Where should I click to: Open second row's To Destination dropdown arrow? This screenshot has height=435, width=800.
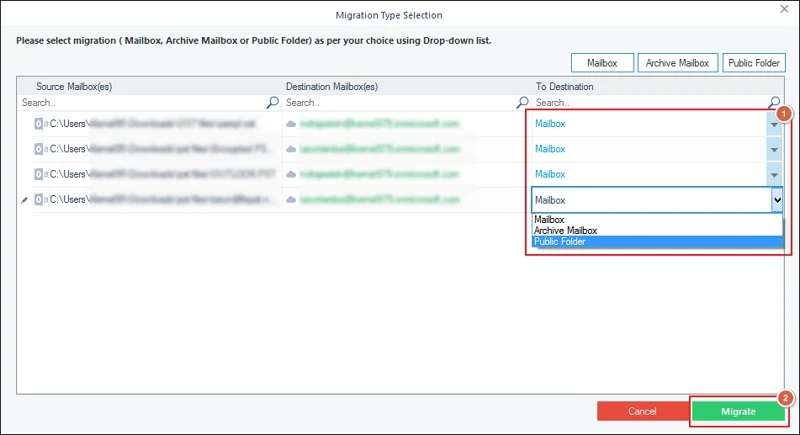tap(774, 149)
